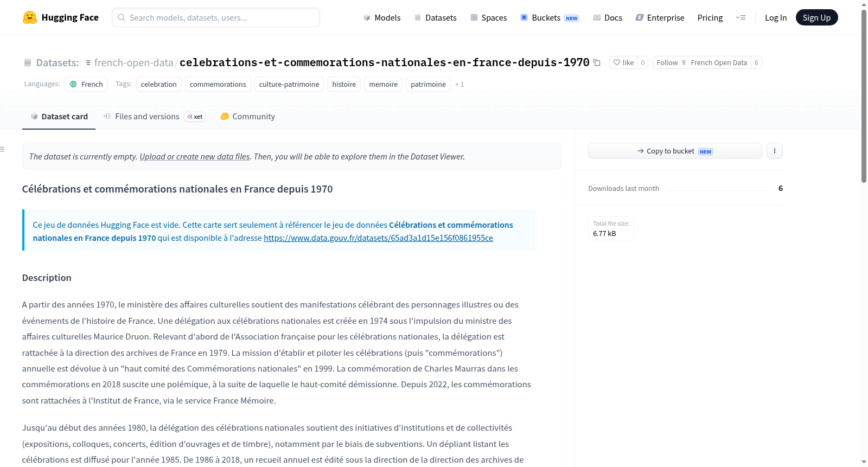This screenshot has width=868, height=467.
Task: Focus the search models input field
Action: 216,17
